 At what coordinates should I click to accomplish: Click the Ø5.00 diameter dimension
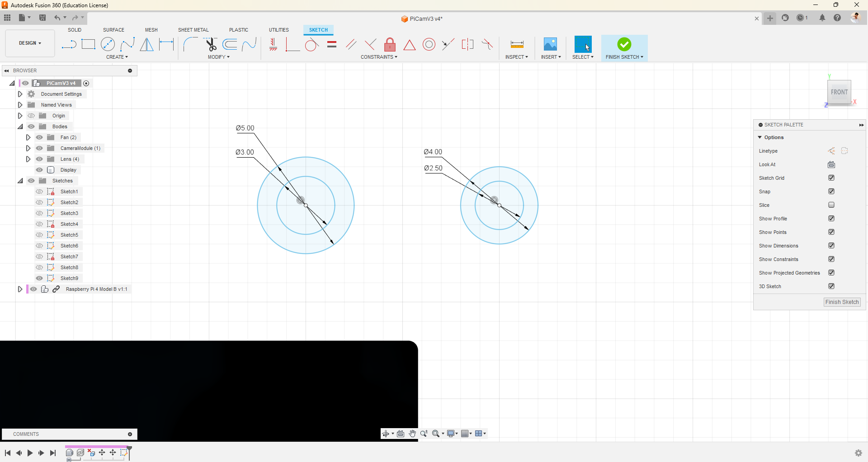pyautogui.click(x=245, y=128)
